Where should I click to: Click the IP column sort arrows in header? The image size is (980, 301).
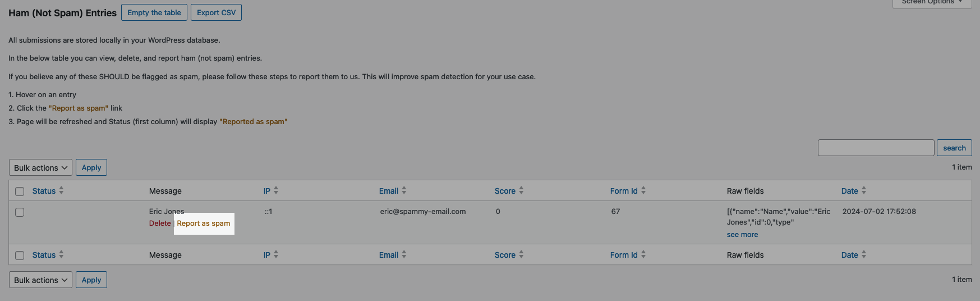click(x=276, y=191)
